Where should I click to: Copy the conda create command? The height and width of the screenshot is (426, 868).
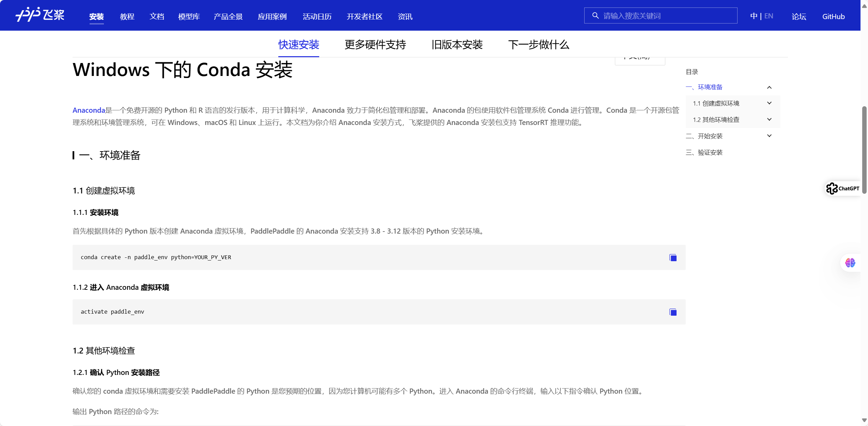pyautogui.click(x=673, y=258)
